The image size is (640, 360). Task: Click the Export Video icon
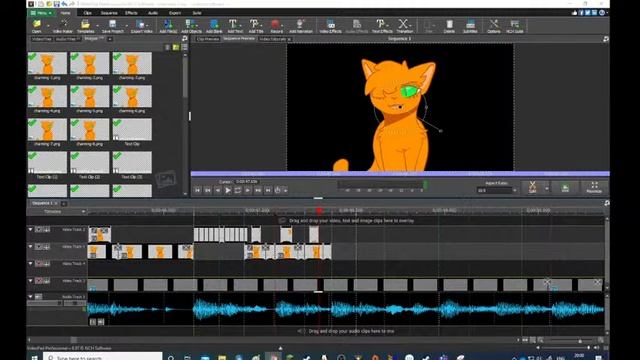[x=141, y=26]
